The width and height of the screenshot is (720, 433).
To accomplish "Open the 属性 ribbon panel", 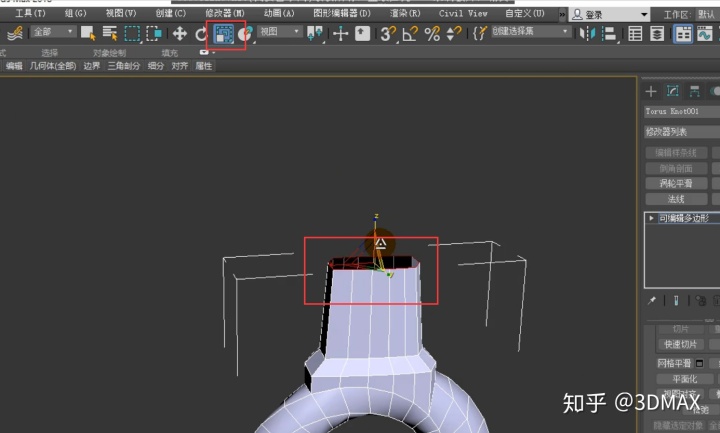I will click(x=203, y=66).
